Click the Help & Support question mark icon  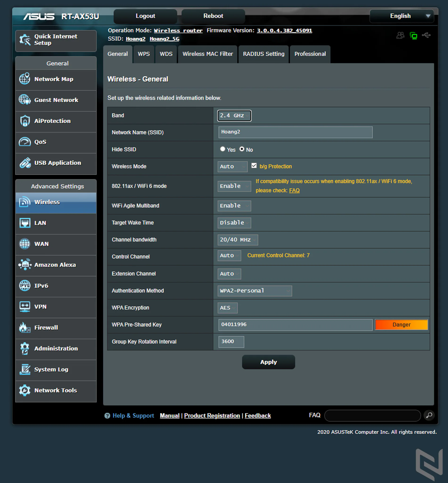(107, 416)
